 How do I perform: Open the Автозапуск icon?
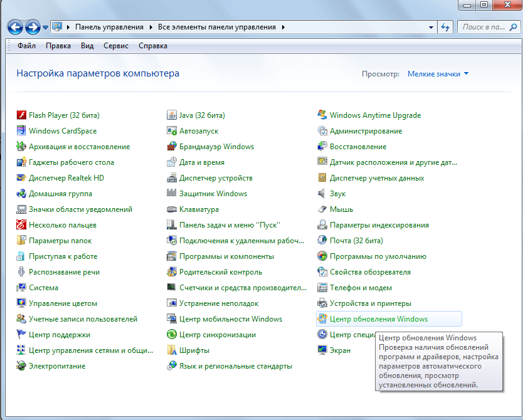click(171, 130)
